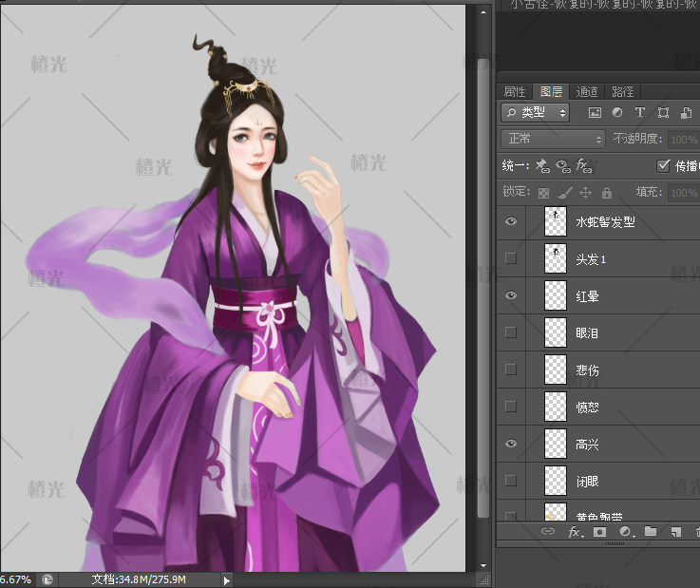The height and width of the screenshot is (588, 700).
Task: Add a layer style via fx button
Action: 575,533
